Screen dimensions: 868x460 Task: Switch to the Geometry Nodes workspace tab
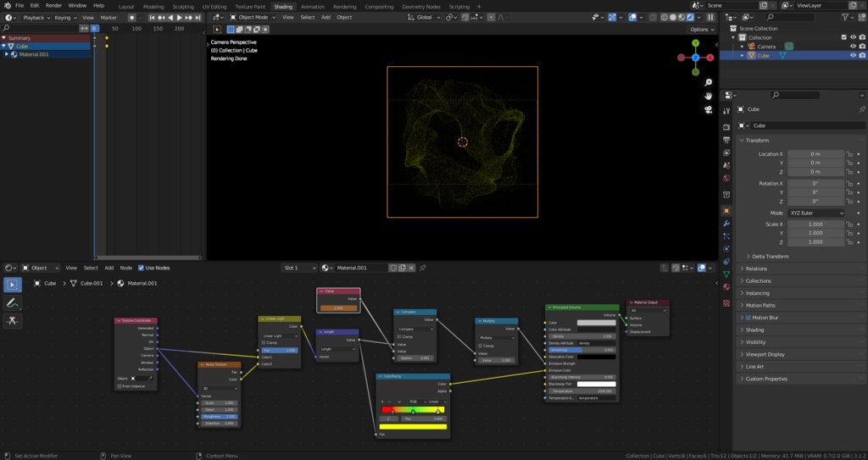pyautogui.click(x=421, y=7)
